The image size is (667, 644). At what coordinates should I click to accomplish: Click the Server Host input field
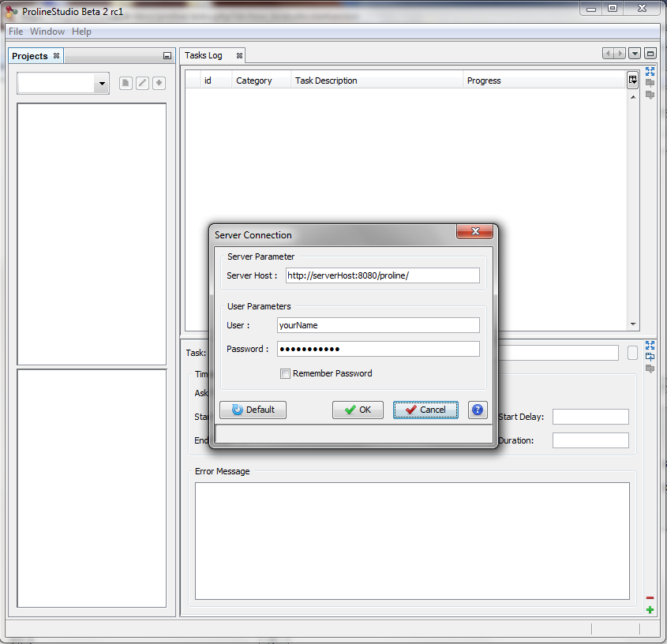pyautogui.click(x=382, y=275)
